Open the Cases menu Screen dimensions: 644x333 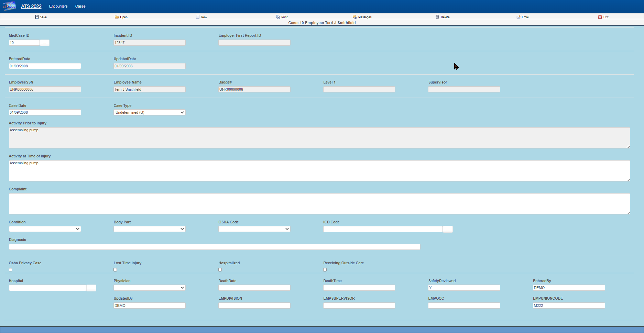tap(80, 6)
